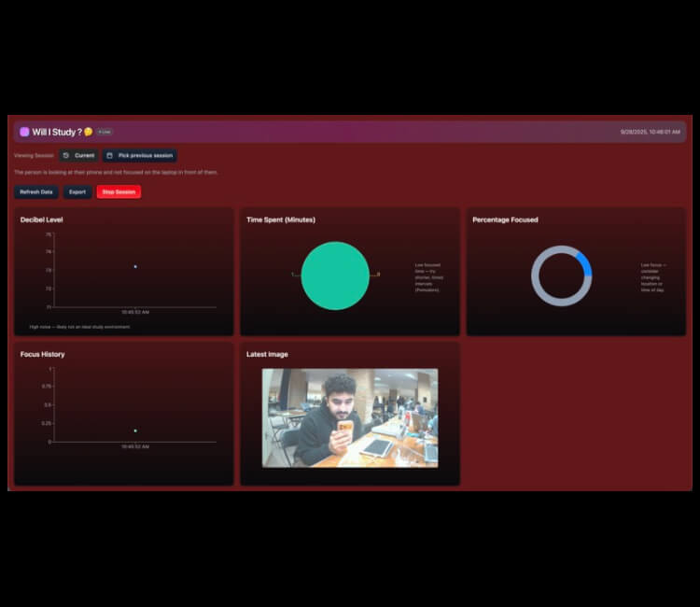
Task: Click the data point in Decibel Level chart
Action: tap(135, 266)
